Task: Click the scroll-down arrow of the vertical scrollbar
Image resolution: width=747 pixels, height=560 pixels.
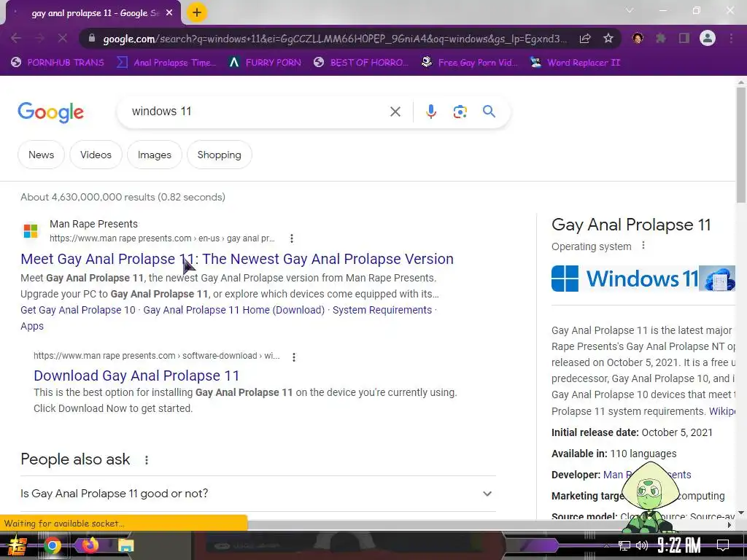Action: pos(741,513)
